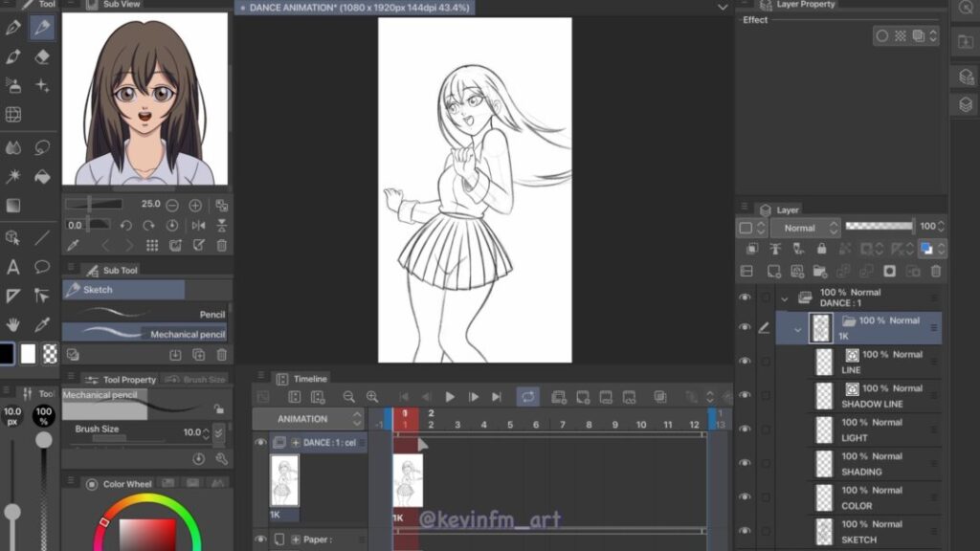Select the Pencil tool in the toolbar
The width and height of the screenshot is (980, 551).
pos(42,28)
